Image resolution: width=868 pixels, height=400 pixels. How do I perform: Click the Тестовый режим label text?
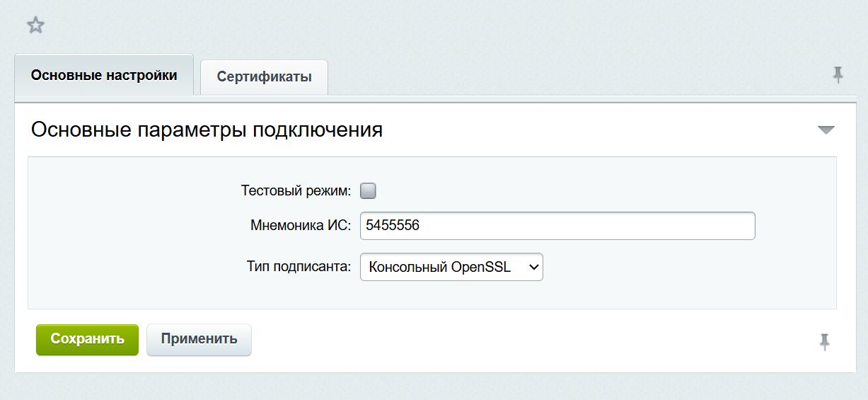pyautogui.click(x=296, y=190)
